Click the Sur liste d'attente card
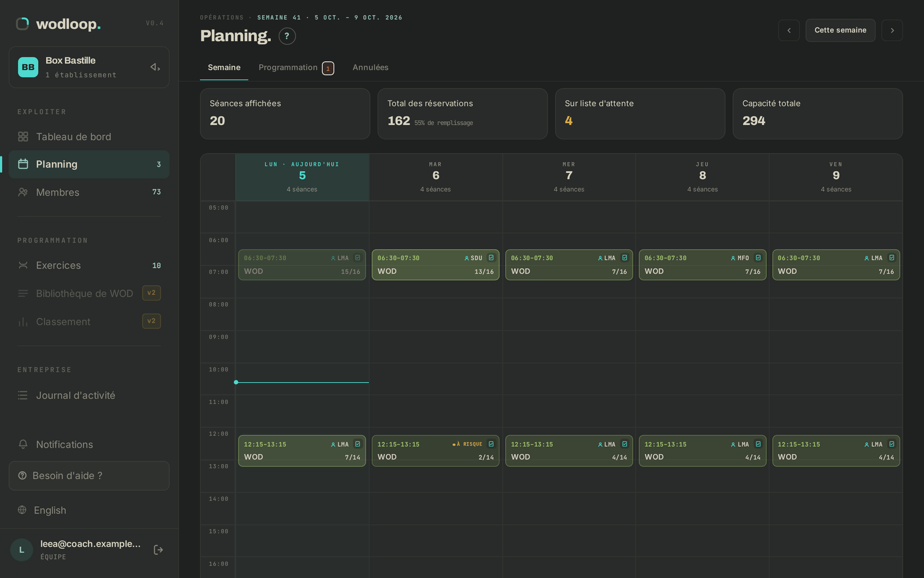Viewport: 924px width, 578px height. coord(640,114)
